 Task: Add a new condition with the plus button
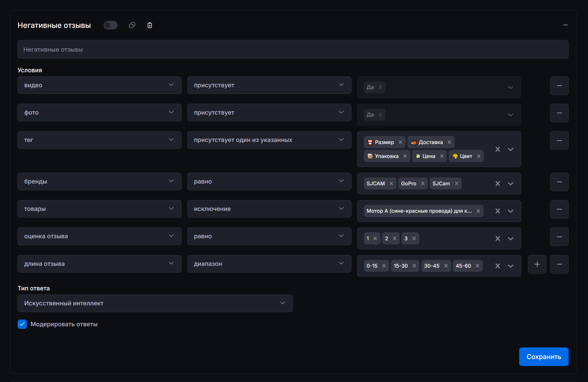(537, 264)
